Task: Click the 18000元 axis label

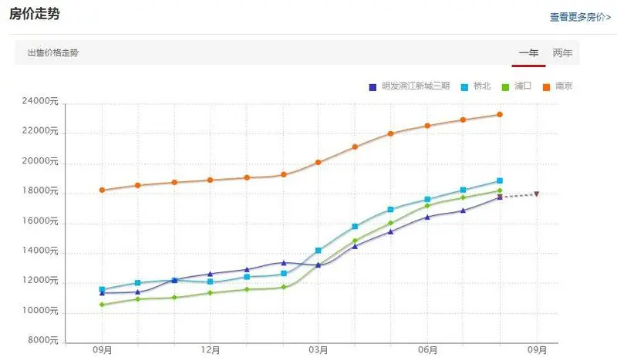Action: point(40,190)
